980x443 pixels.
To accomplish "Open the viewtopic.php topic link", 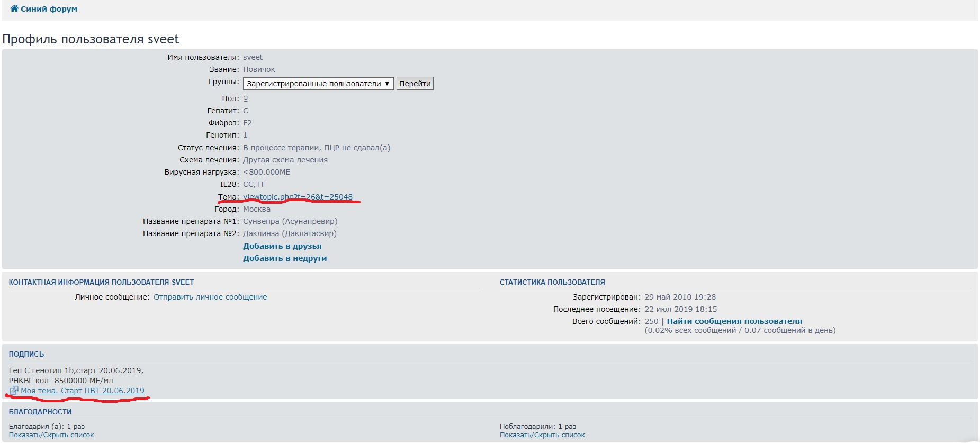I will (x=298, y=197).
